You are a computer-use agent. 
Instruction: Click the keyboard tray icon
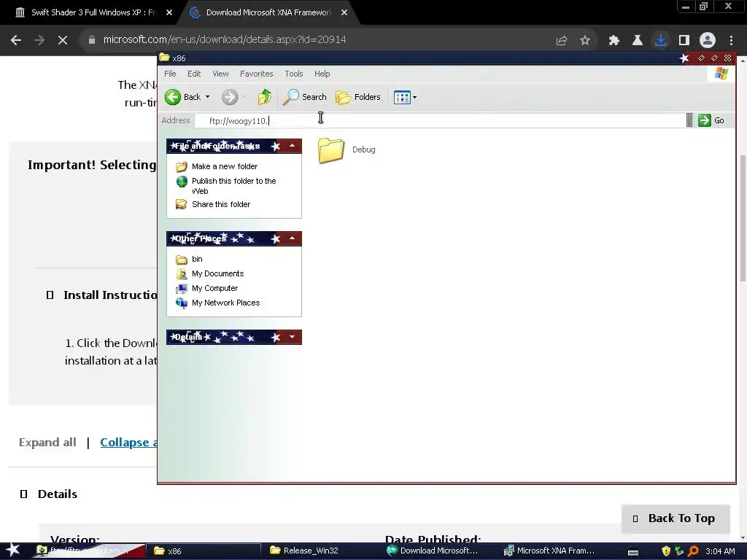coord(633,552)
